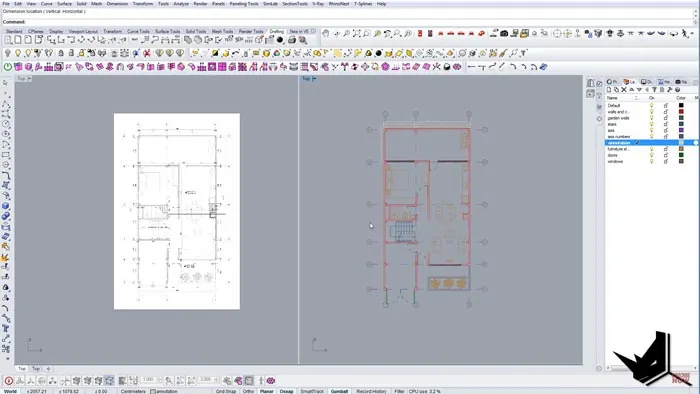Click the green power icon in pink toolbar
The height and width of the screenshot is (394, 700).
[x=8, y=67]
